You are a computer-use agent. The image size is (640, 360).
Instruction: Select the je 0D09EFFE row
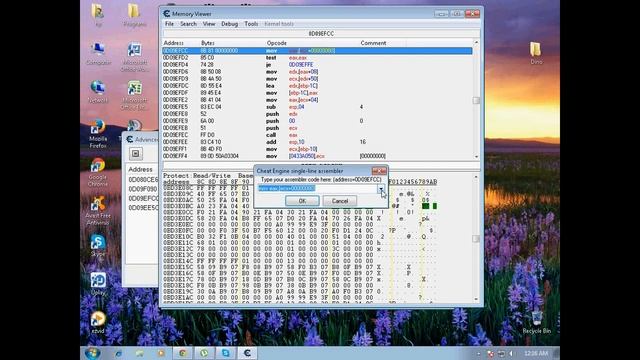[317, 64]
